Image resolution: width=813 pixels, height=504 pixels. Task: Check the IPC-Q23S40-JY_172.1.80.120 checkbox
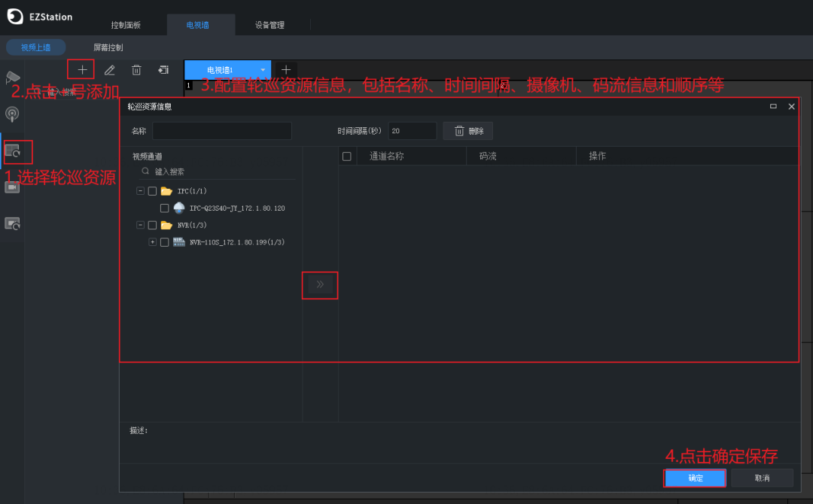[x=164, y=208]
